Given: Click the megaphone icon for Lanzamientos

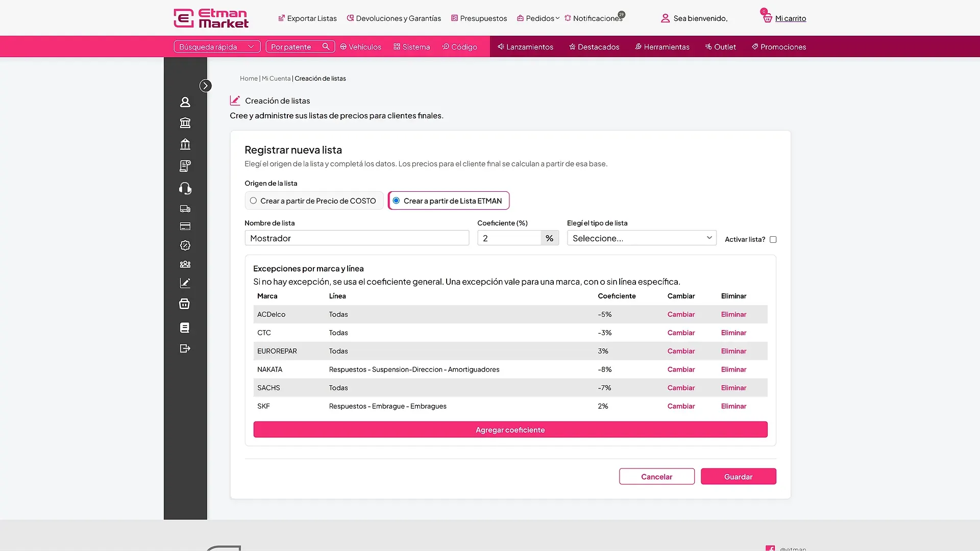Looking at the screenshot, I should tap(501, 46).
